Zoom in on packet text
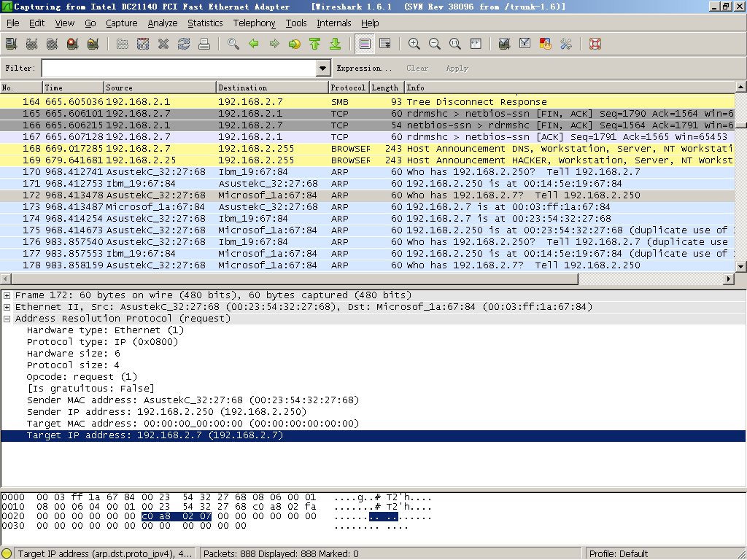 coord(414,44)
